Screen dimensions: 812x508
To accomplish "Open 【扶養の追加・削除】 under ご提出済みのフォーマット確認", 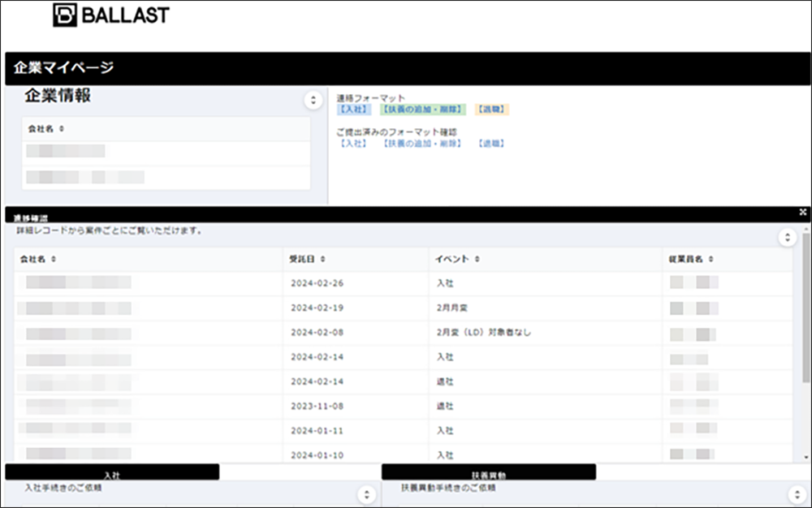I will (x=422, y=144).
